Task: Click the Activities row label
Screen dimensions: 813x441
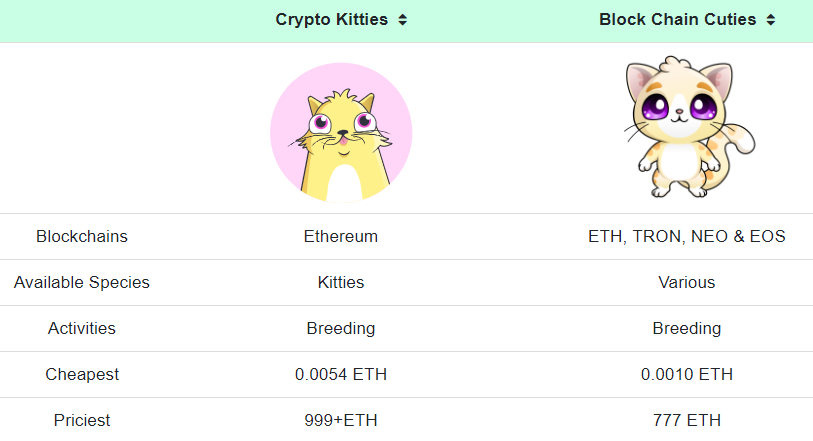Action: [82, 328]
